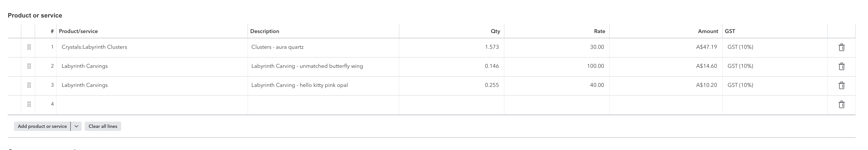Open GST field for hello kitty line
Screen dimensions: 868x150
click(x=774, y=85)
